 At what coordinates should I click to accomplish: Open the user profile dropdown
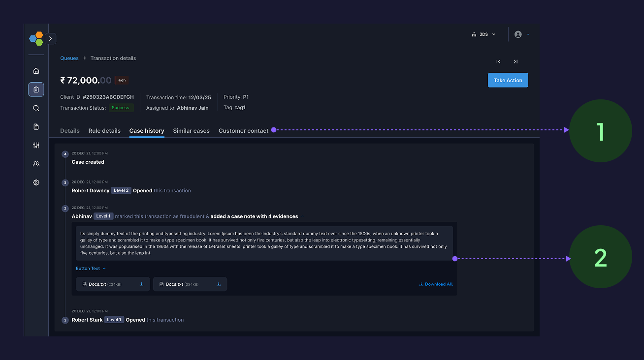(521, 34)
